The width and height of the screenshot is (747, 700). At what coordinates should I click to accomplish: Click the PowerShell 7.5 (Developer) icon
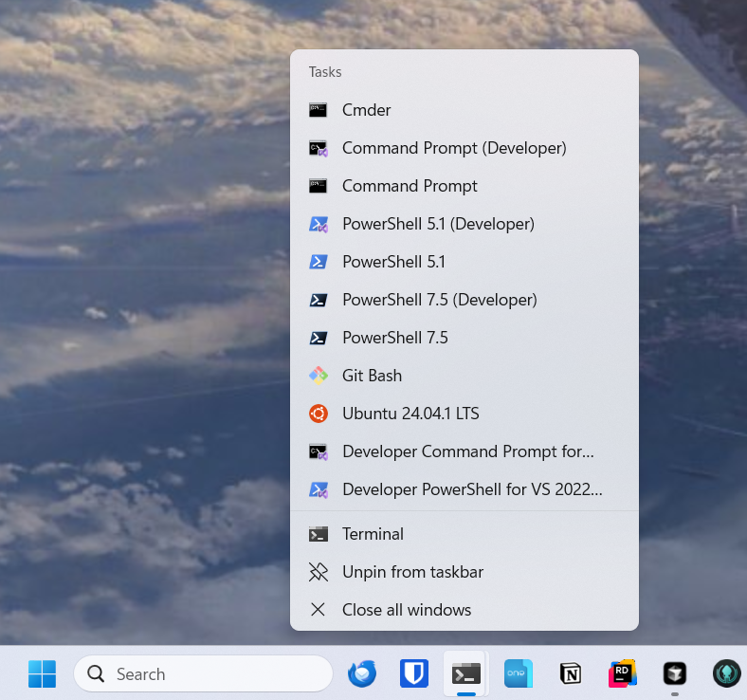click(319, 300)
